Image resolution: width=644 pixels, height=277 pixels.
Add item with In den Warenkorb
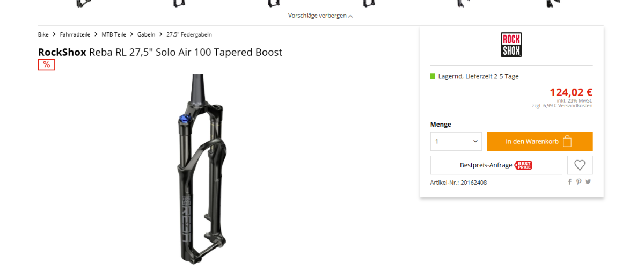[x=540, y=141]
